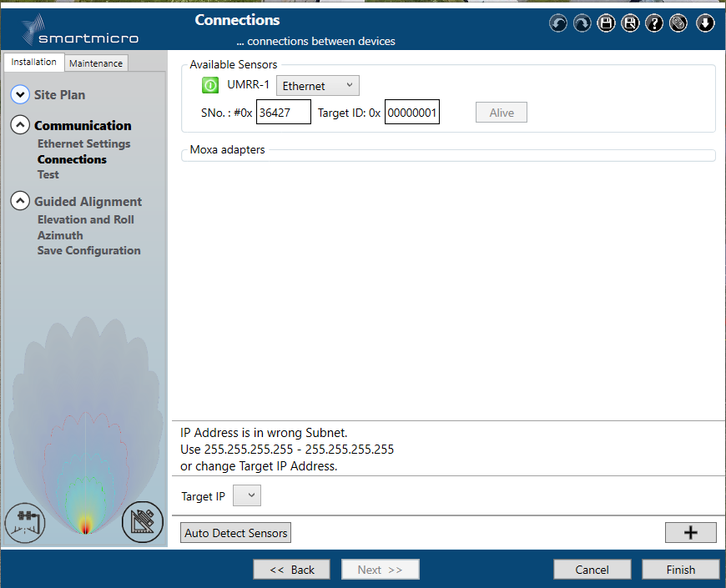
Task: Open the Ethernet interface dropdown for UMRR-1
Action: [x=318, y=86]
